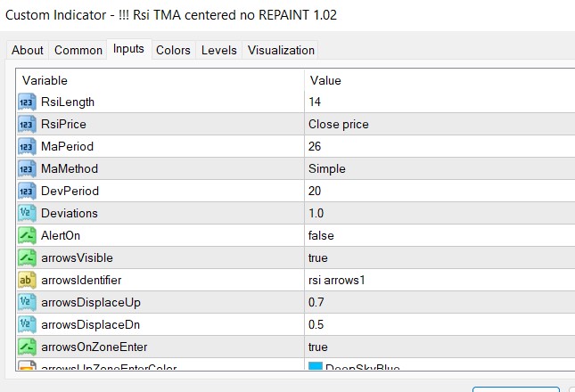Viewport: 575px width, 392px height.
Task: Click the type icon beside MaPeriod
Action: pos(27,147)
